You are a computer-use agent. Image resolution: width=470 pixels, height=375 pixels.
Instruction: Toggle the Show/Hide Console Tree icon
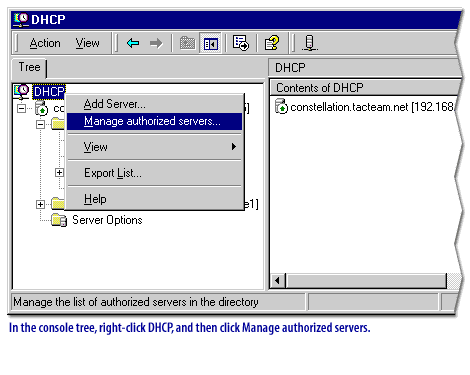(x=210, y=43)
